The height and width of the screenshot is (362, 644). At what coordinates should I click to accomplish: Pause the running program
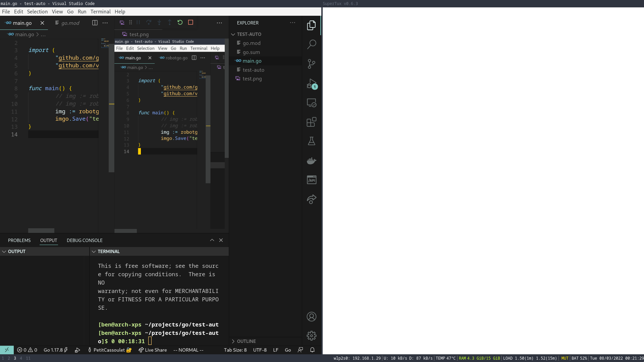(138, 22)
